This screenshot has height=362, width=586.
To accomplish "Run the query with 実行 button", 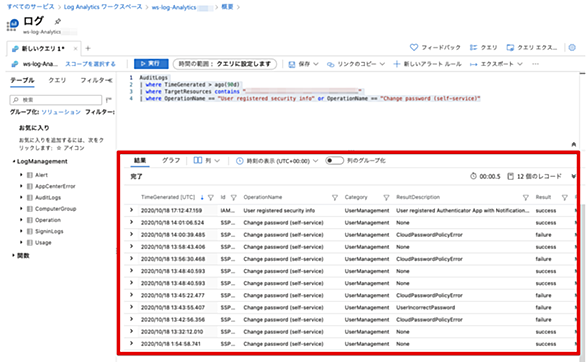I will [151, 64].
